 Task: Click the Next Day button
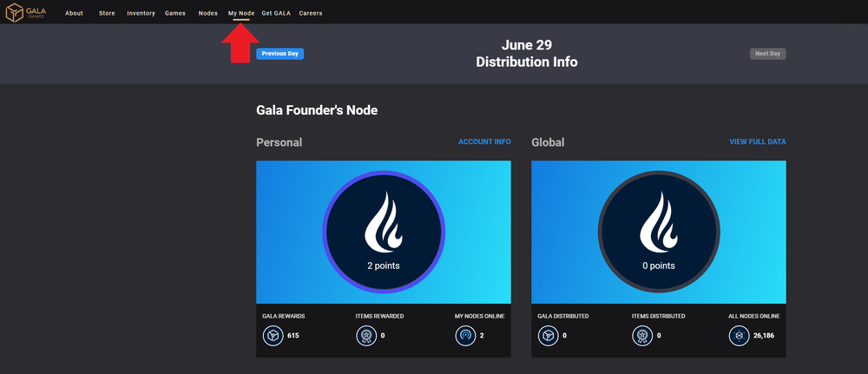(768, 54)
